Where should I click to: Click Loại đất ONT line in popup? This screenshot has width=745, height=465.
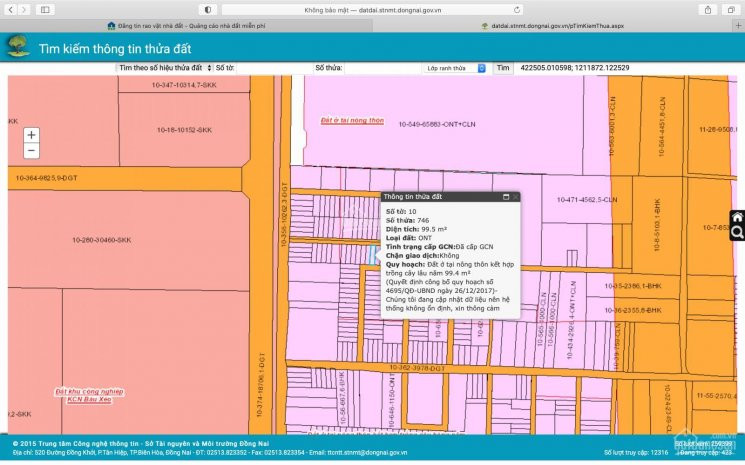coord(409,238)
